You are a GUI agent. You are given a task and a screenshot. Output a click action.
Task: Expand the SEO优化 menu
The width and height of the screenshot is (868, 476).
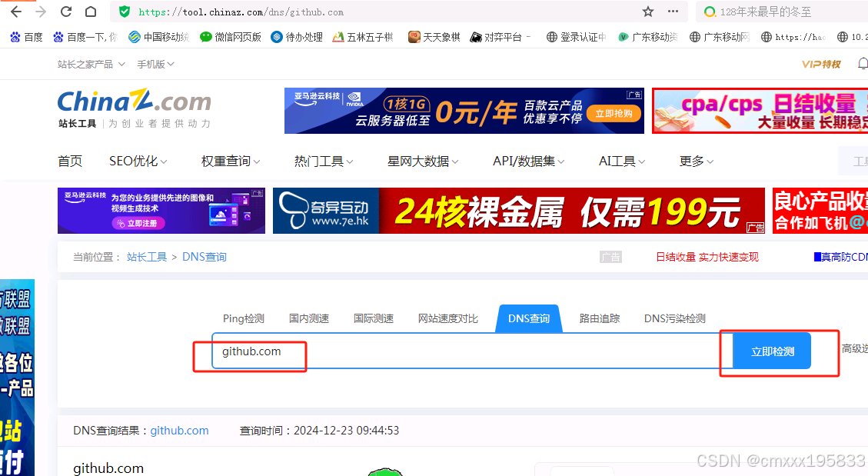coord(138,161)
